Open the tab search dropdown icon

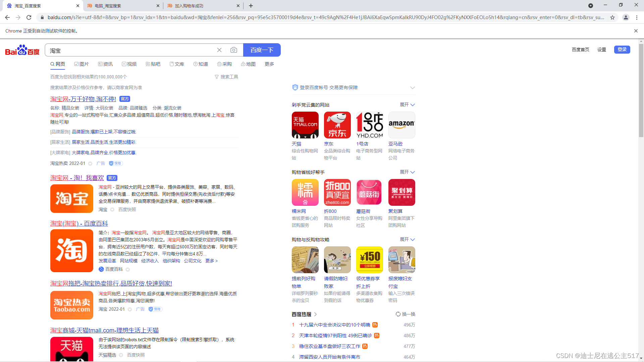click(591, 6)
